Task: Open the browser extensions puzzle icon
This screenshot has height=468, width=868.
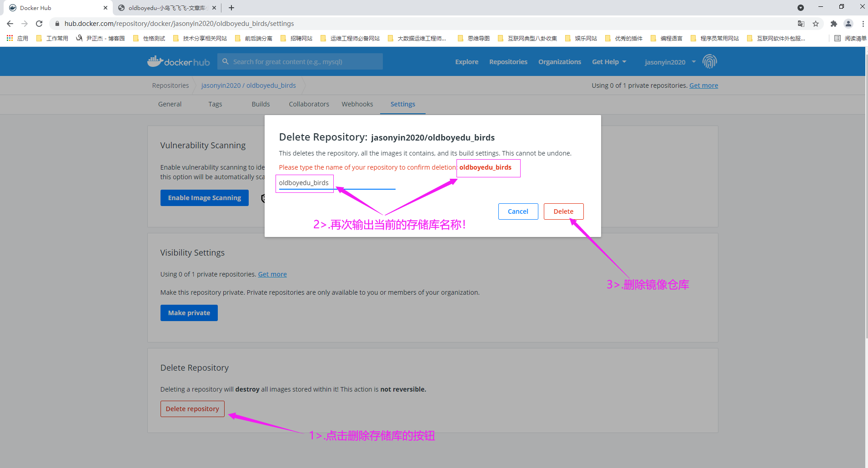Action: click(x=833, y=24)
